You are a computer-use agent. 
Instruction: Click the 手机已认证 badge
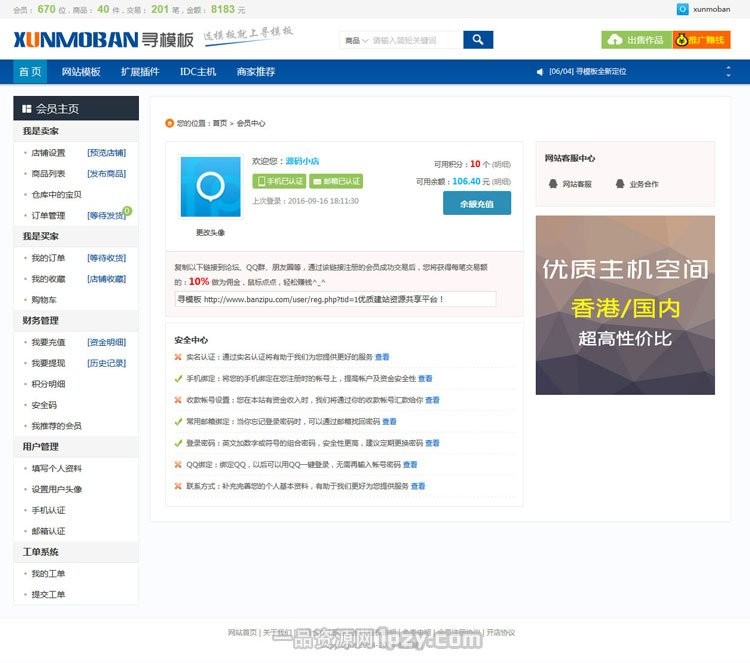279,181
